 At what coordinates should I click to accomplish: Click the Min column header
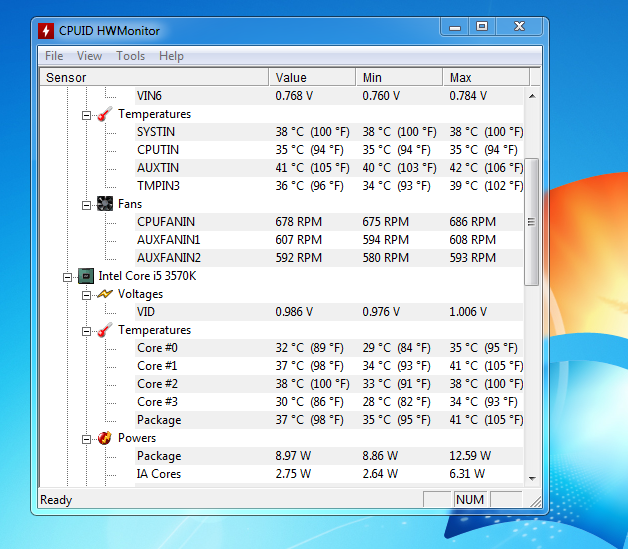400,77
